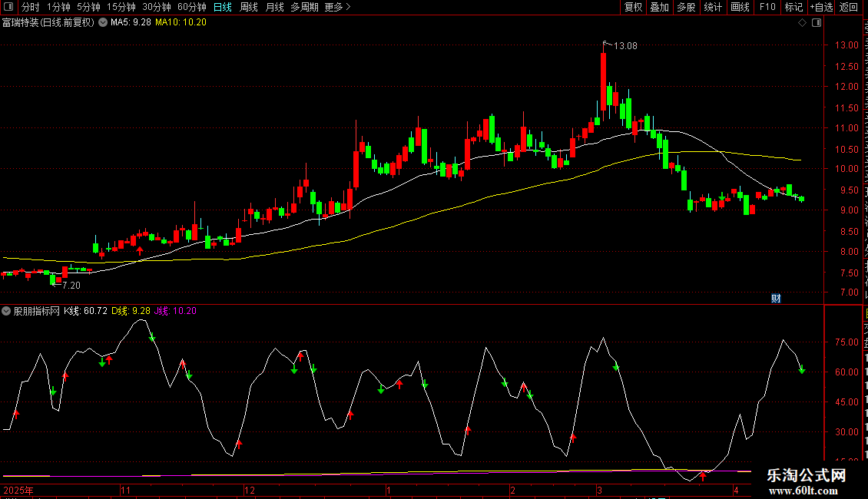Switch to 周线 weekly chart

tap(249, 7)
